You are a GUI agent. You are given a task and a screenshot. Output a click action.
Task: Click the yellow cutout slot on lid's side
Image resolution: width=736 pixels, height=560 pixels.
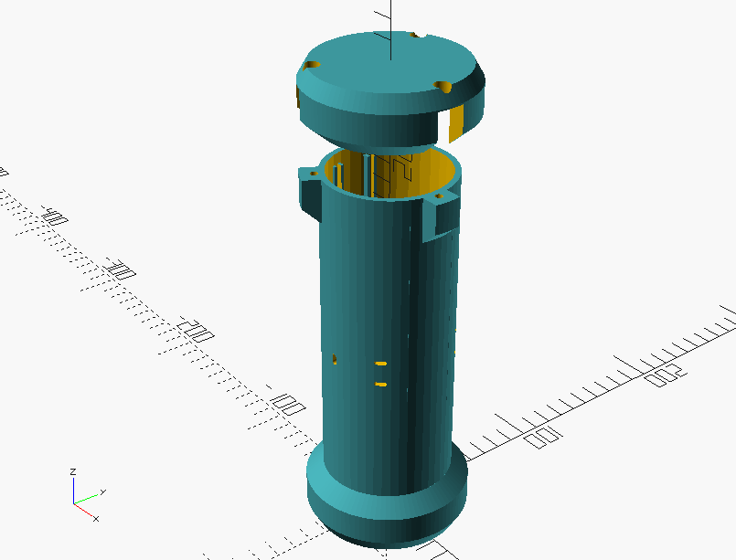(x=456, y=123)
